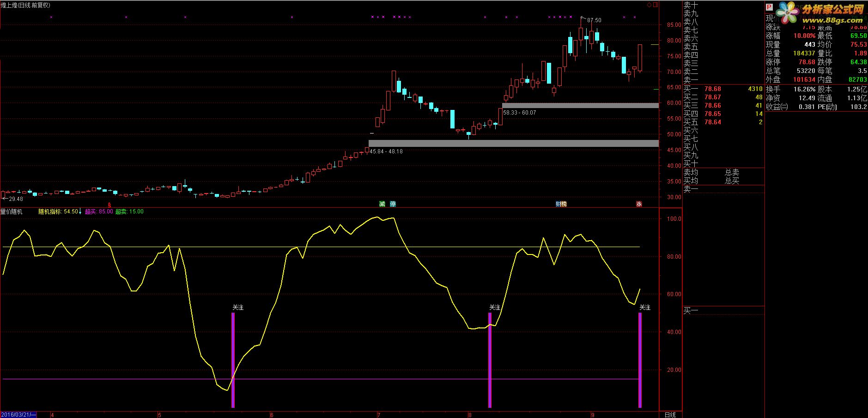
Task: Click month 9 on the time axis
Action: pyautogui.click(x=593, y=415)
